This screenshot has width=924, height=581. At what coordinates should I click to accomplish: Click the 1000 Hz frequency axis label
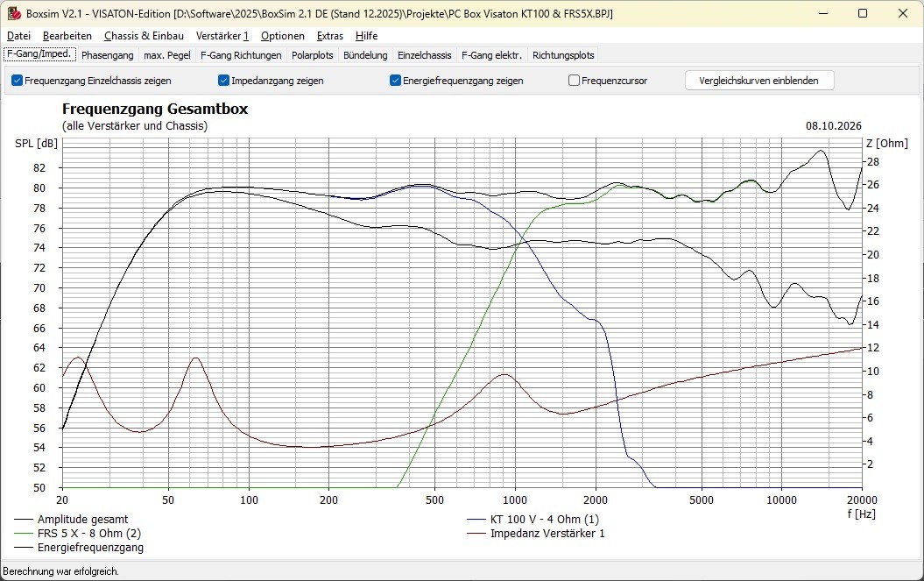click(x=515, y=500)
